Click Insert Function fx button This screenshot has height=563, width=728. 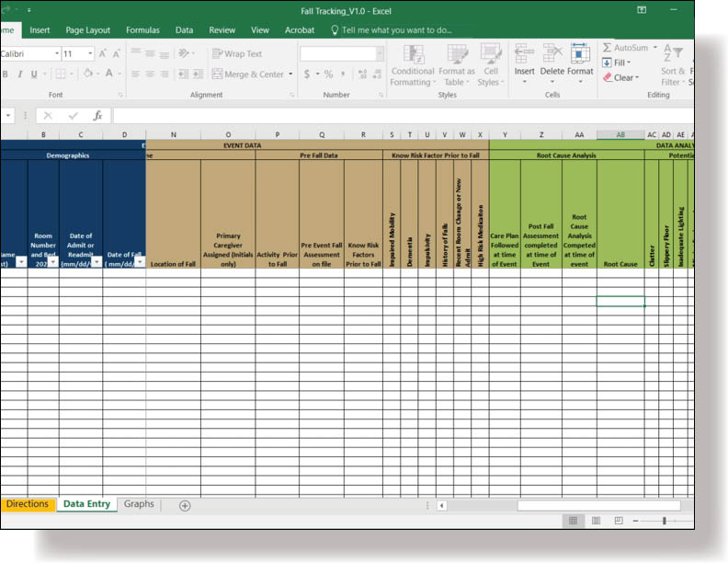click(97, 116)
